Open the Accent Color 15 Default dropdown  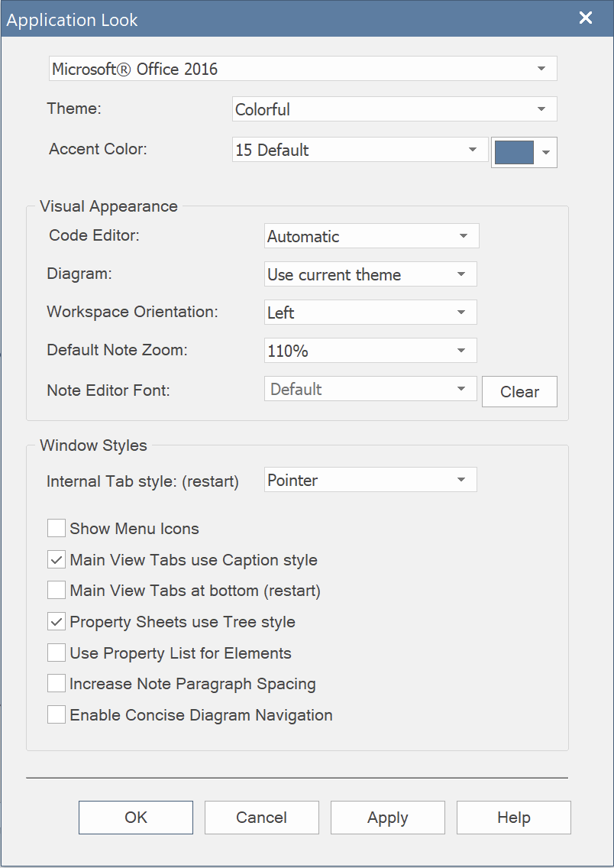click(x=359, y=150)
